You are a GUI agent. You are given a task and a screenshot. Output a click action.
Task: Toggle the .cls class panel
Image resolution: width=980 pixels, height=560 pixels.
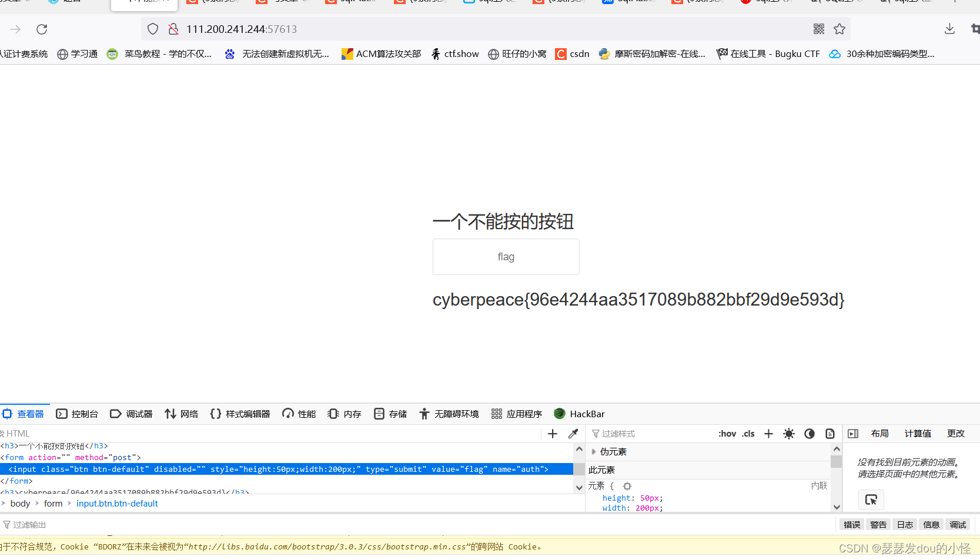click(748, 434)
